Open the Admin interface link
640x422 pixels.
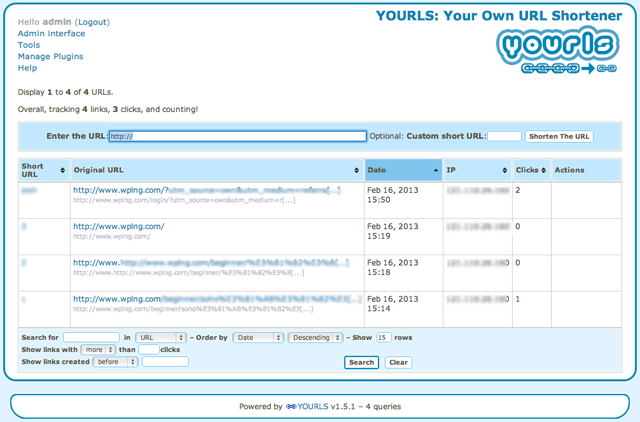pyautogui.click(x=51, y=33)
